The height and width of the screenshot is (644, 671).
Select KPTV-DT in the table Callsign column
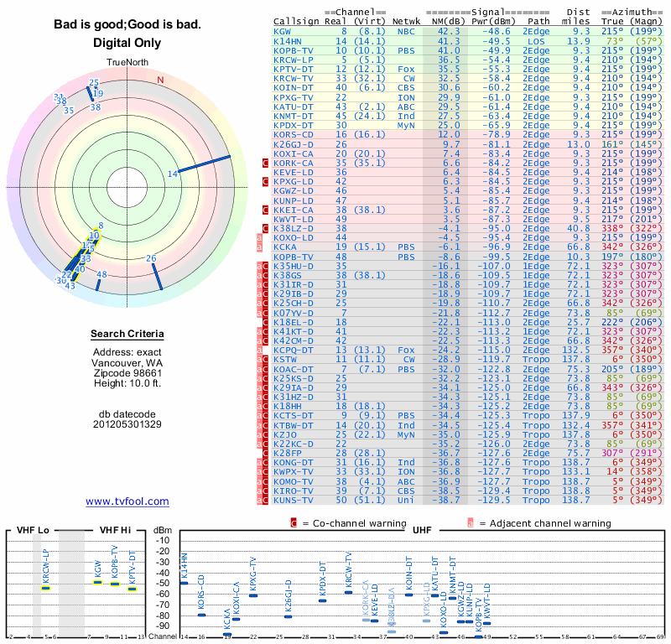click(x=294, y=70)
